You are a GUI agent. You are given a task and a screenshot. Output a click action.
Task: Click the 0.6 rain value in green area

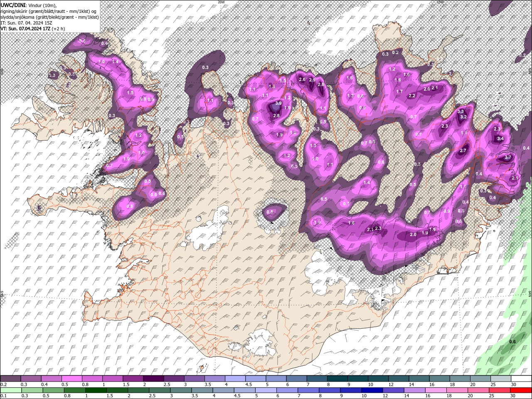pos(512,342)
